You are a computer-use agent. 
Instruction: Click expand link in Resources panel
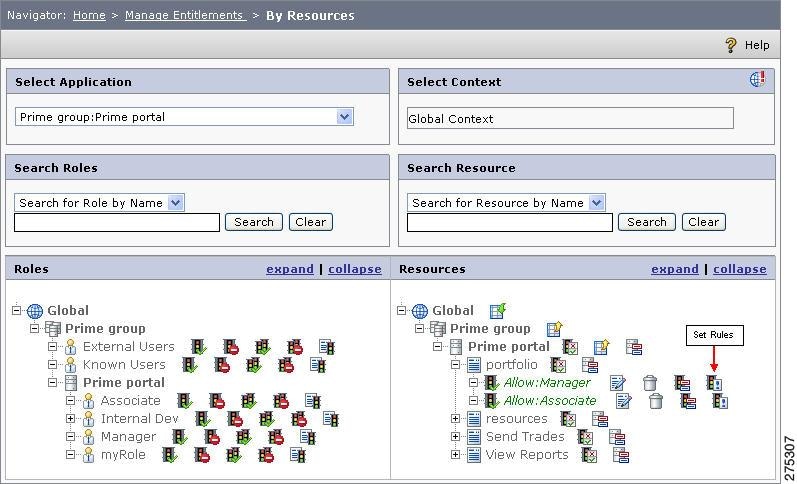[x=675, y=269]
